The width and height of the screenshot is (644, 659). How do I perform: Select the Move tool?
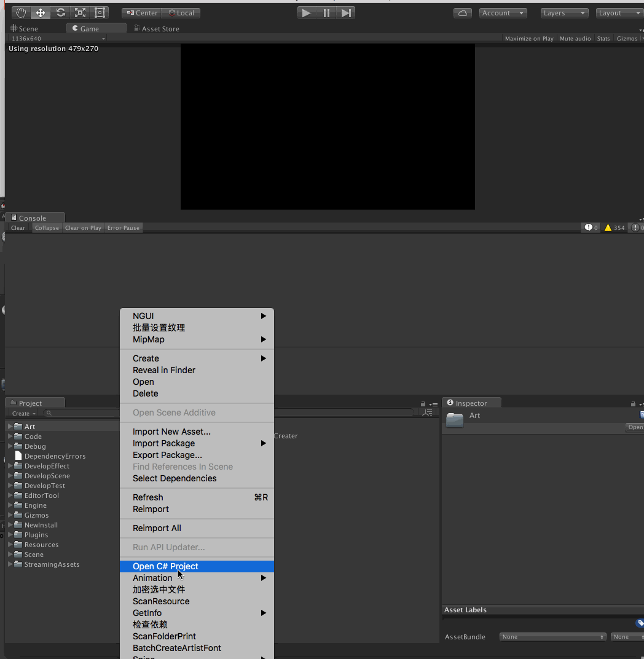[x=40, y=12]
